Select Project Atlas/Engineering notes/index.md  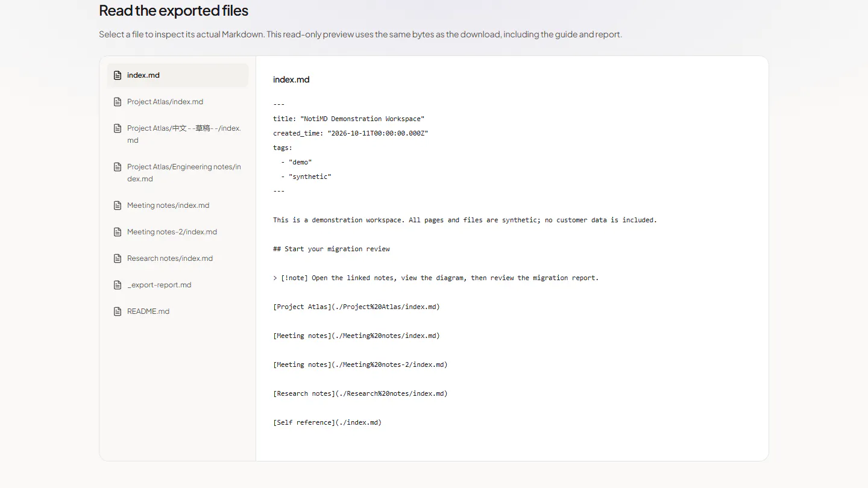(x=178, y=173)
